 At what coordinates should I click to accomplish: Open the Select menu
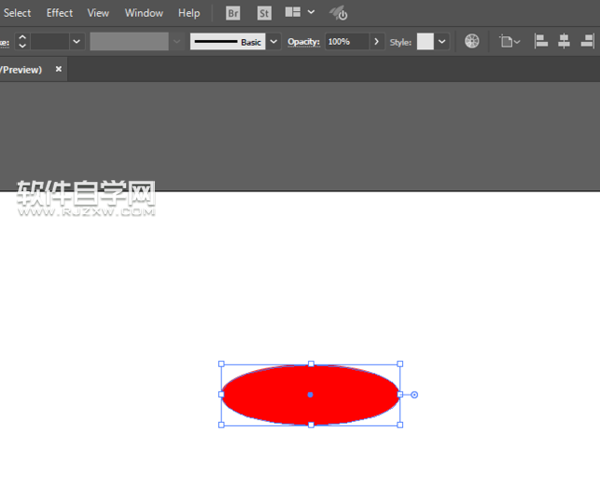point(17,13)
